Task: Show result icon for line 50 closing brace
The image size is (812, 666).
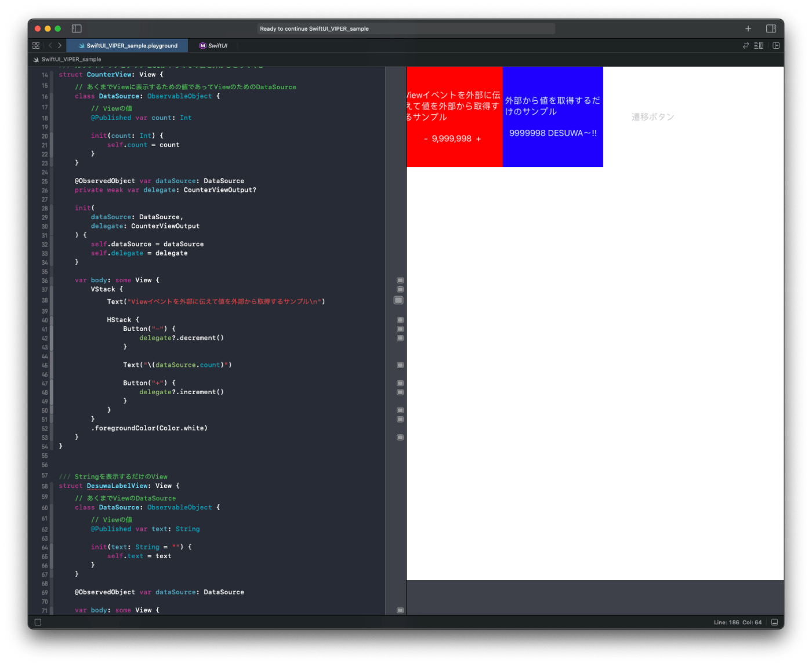Action: [x=400, y=410]
